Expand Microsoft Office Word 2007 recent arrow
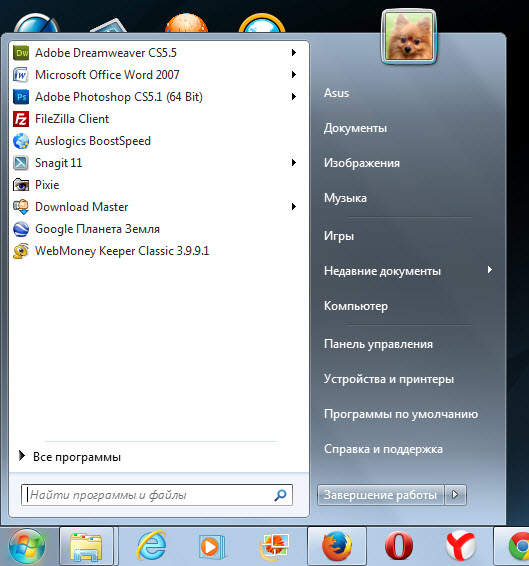This screenshot has width=529, height=566. click(294, 75)
